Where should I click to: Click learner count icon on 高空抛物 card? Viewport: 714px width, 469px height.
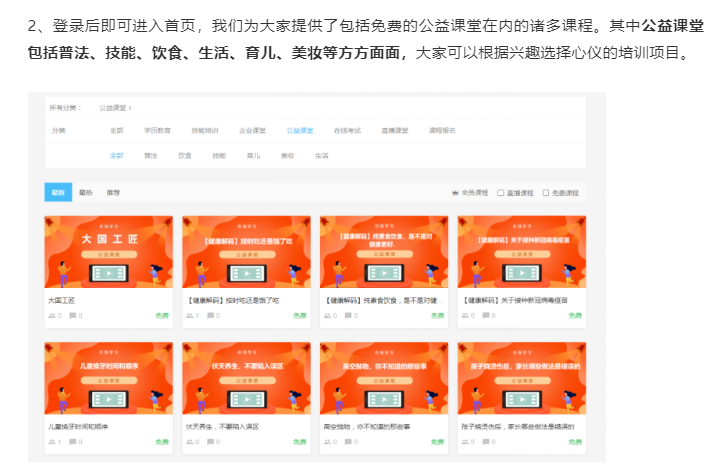(327, 442)
